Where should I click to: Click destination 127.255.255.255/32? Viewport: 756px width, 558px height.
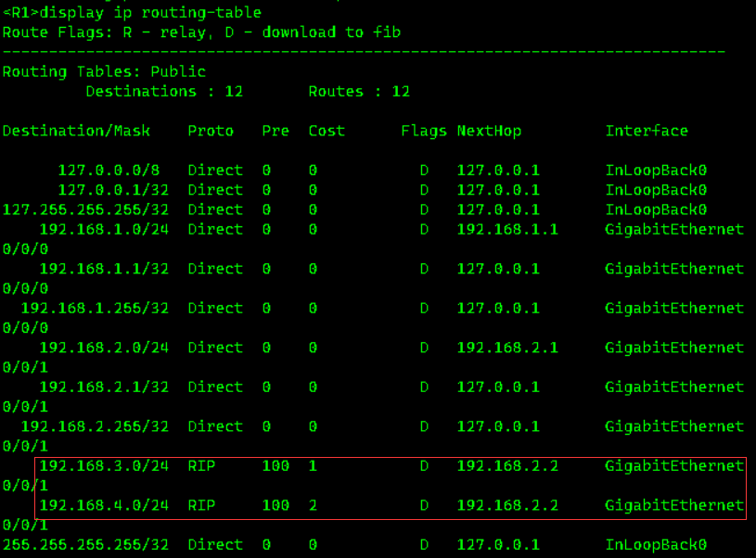86,209
